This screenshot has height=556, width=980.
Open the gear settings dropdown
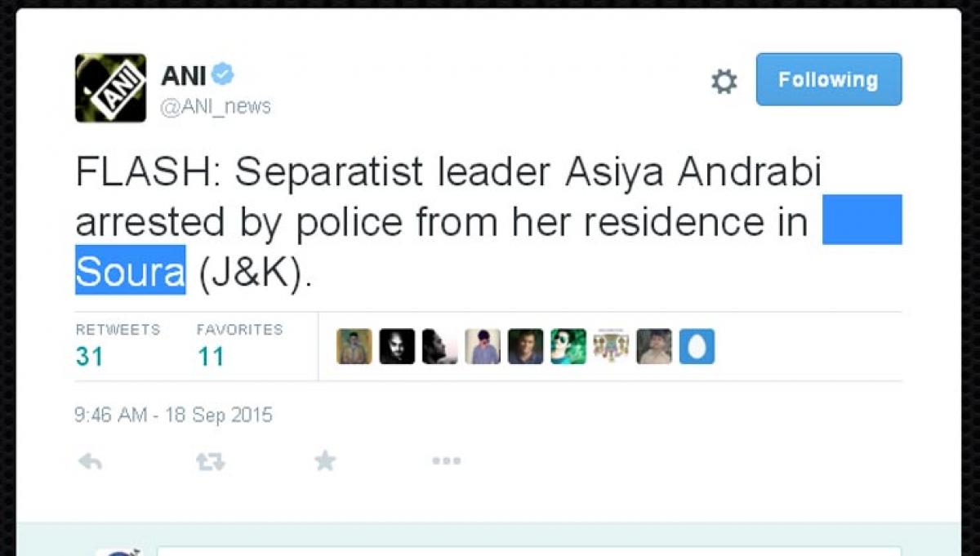pos(724,81)
